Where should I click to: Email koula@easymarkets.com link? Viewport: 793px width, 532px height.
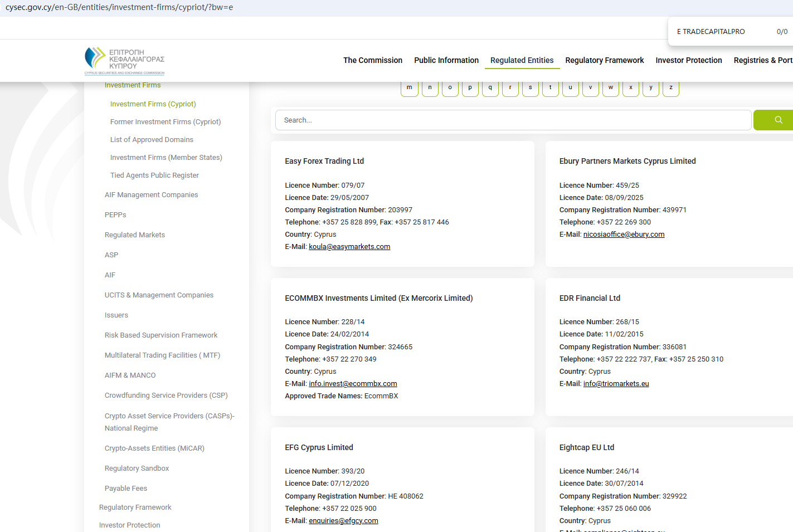(349, 247)
